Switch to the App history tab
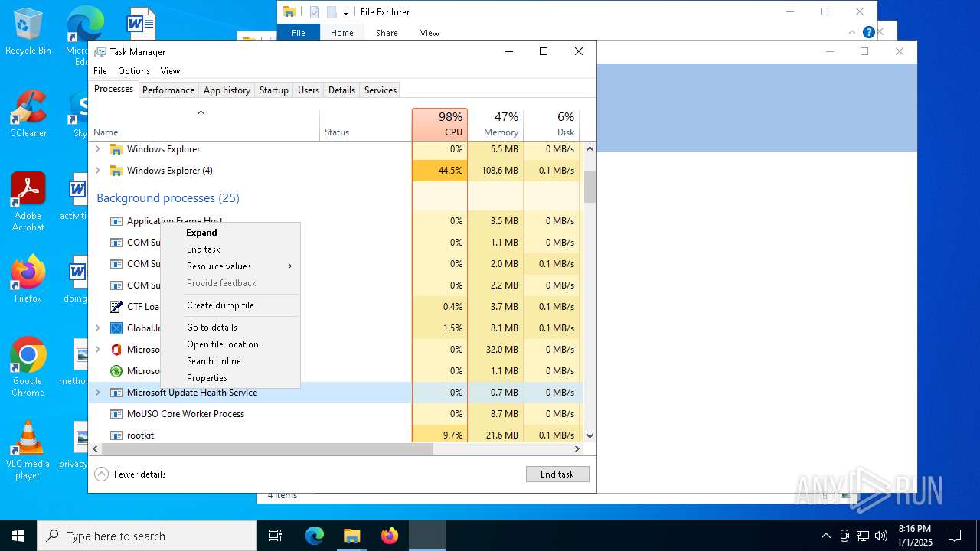Viewport: 980px width, 551px height. (x=227, y=90)
